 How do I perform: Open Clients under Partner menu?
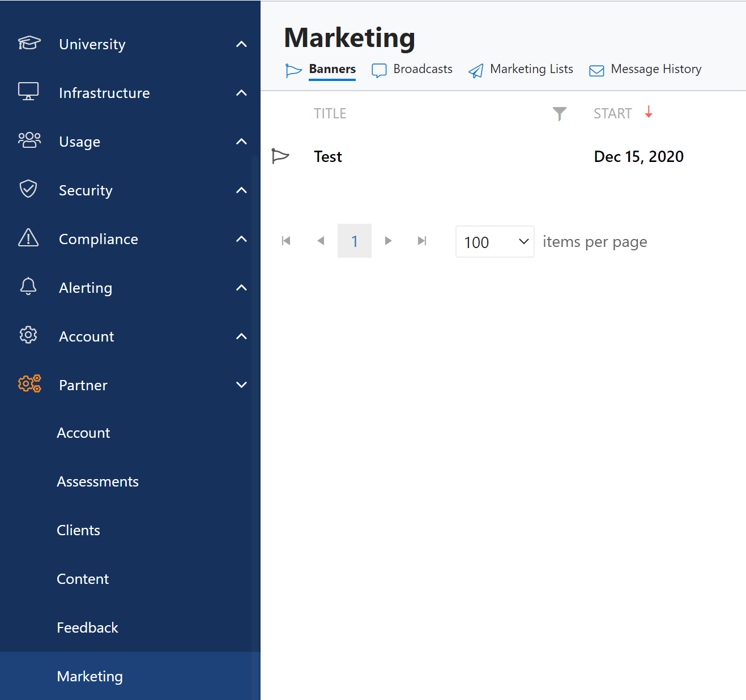78,531
